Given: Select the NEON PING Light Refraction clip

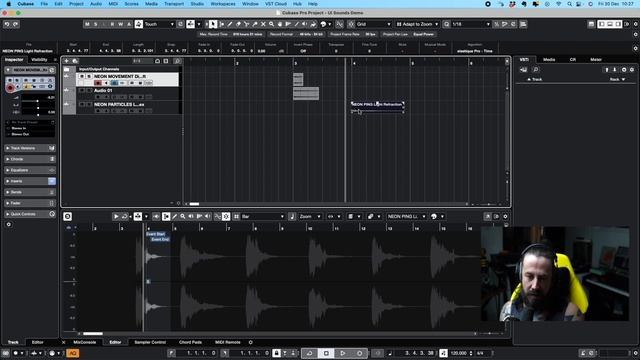Looking at the screenshot, I should pyautogui.click(x=378, y=107).
